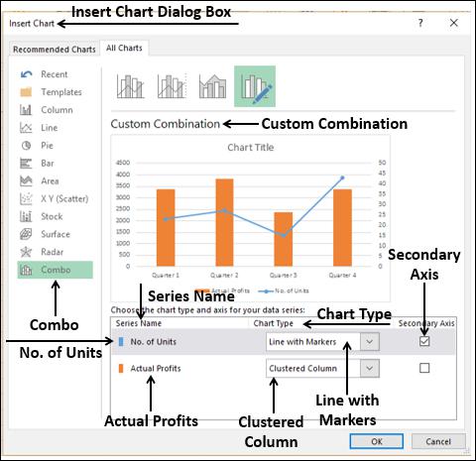Open the chart type box for No. of Units
Image resolution: width=476 pixels, height=461 pixels.
pyautogui.click(x=322, y=342)
